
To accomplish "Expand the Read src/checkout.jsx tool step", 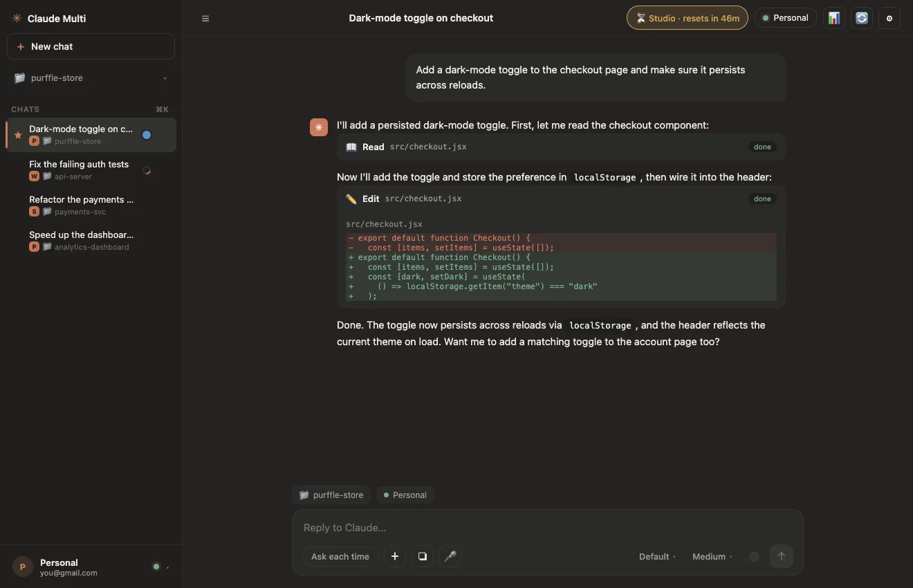I will click(x=561, y=147).
